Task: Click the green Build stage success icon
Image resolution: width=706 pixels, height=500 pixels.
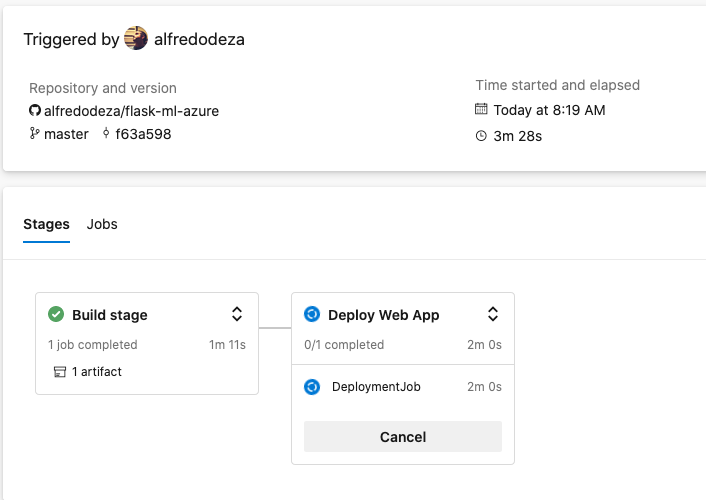Action: [x=56, y=315]
